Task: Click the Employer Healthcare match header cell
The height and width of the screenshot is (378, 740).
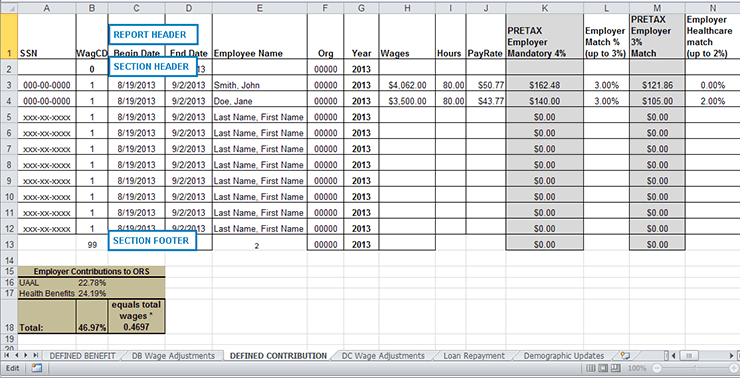Action: [x=713, y=36]
